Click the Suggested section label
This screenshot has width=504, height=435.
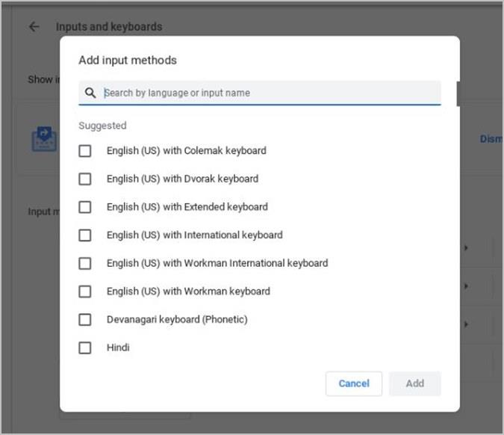[102, 126]
